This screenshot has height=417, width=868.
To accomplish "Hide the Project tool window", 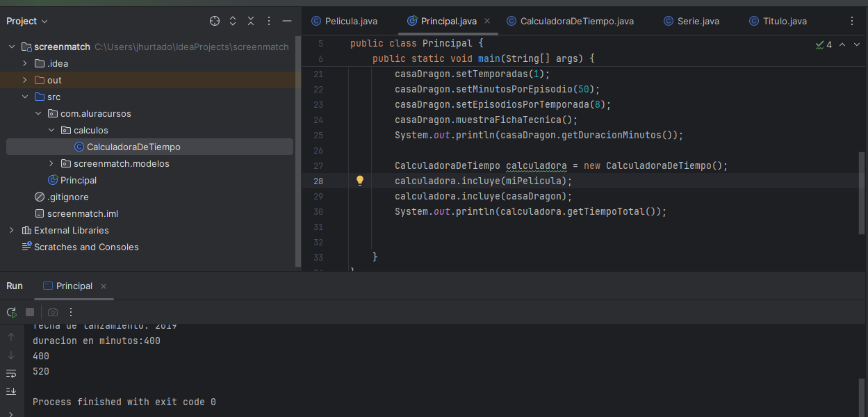I will pos(287,22).
